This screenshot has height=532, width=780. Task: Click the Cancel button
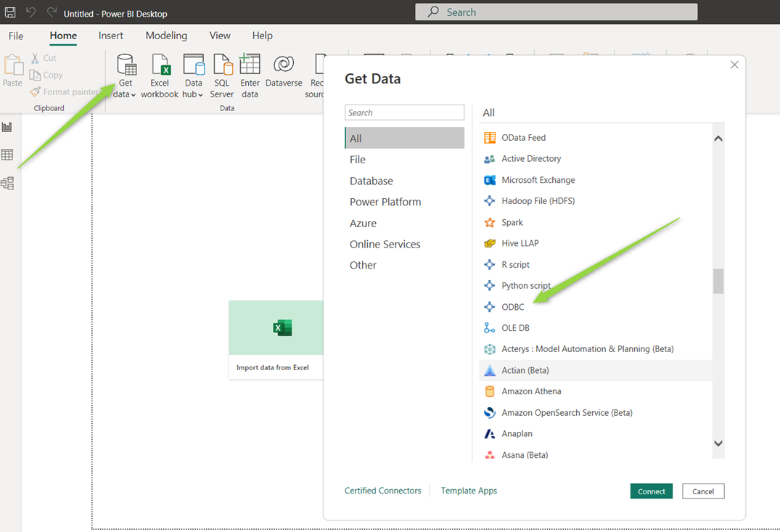click(703, 491)
